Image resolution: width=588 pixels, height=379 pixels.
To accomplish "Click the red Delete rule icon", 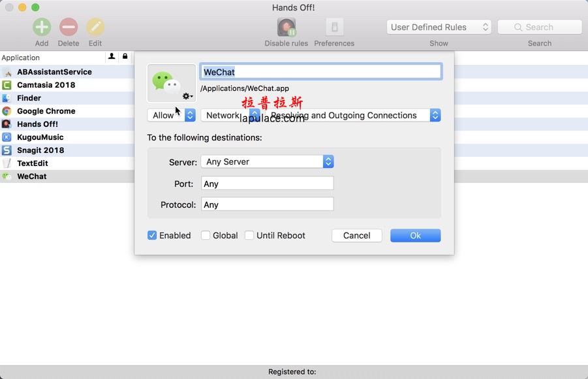I will pos(69,27).
